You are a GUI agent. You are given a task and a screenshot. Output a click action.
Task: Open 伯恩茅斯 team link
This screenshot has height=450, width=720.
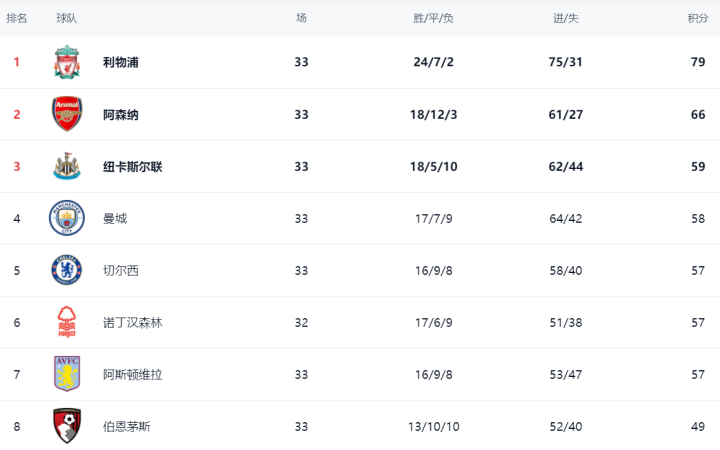[127, 427]
